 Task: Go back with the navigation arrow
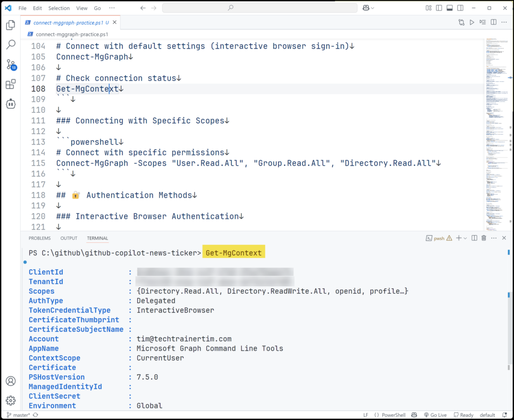143,8
